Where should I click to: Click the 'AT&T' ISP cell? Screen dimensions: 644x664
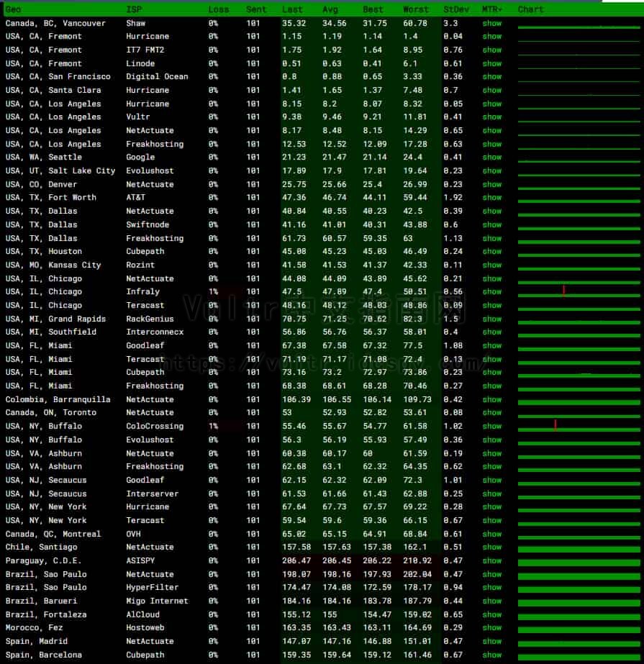coord(135,197)
